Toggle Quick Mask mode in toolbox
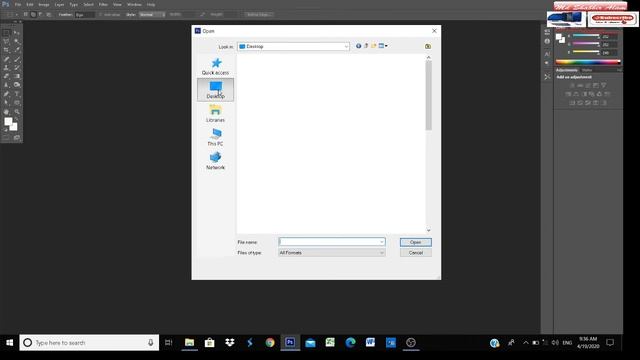The width and height of the screenshot is (640, 360). pyautogui.click(x=6, y=138)
